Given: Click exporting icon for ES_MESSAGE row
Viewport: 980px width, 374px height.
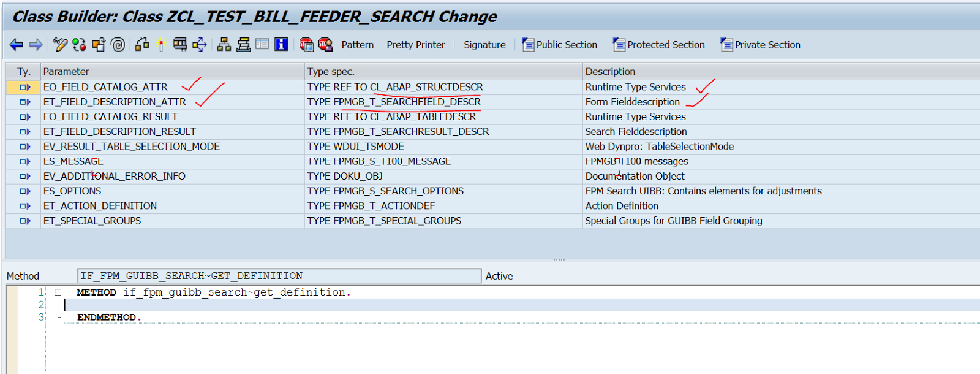Looking at the screenshot, I should click(x=24, y=161).
